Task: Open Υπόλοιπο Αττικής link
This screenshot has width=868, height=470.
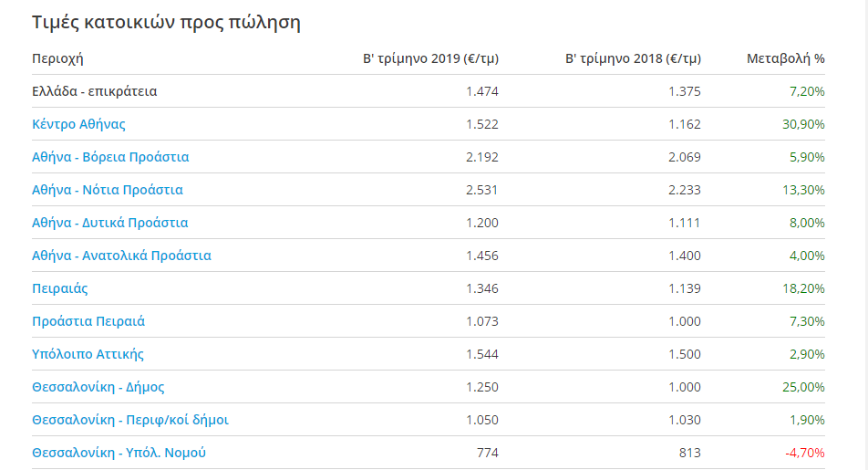Action: tap(88, 354)
